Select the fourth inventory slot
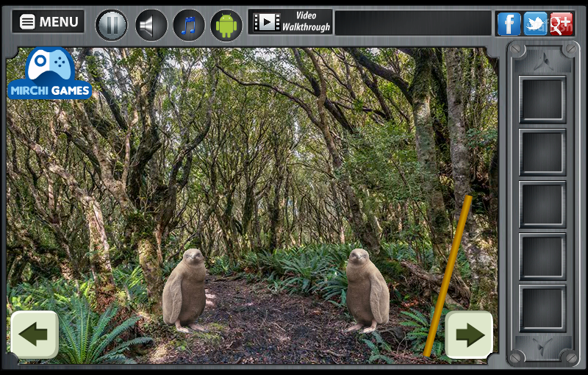Screen dimensions: 588x375 [x=542, y=257]
